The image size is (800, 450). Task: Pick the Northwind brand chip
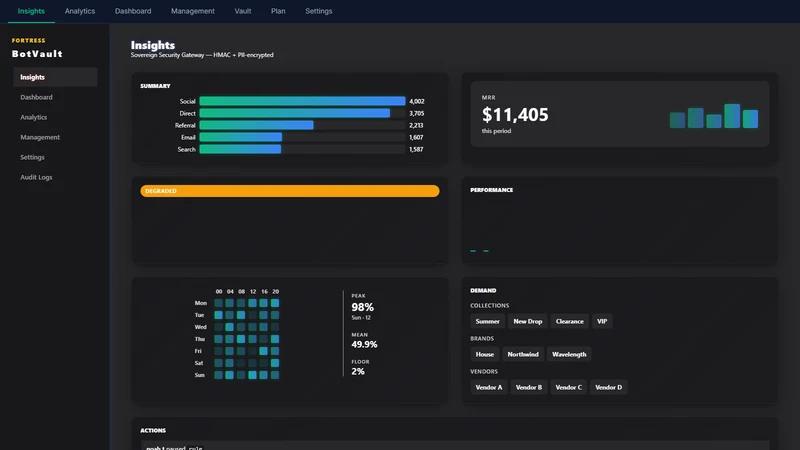point(523,354)
